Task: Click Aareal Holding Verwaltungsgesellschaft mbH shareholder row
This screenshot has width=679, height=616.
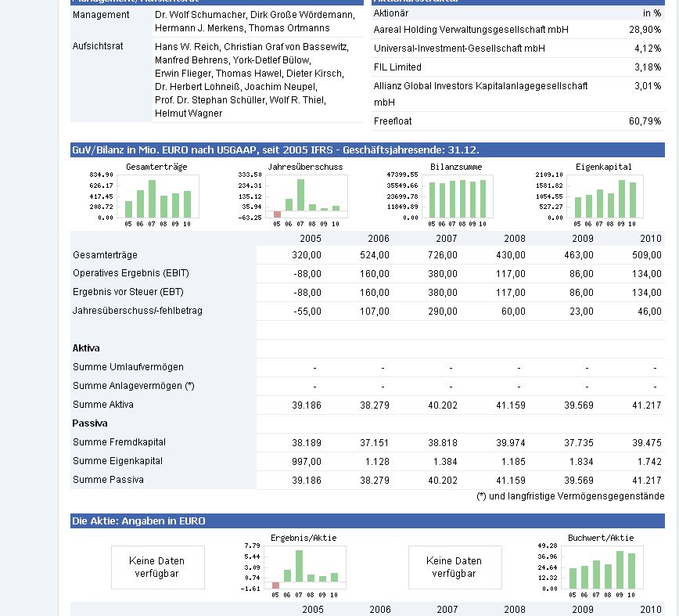Action: tap(518, 30)
